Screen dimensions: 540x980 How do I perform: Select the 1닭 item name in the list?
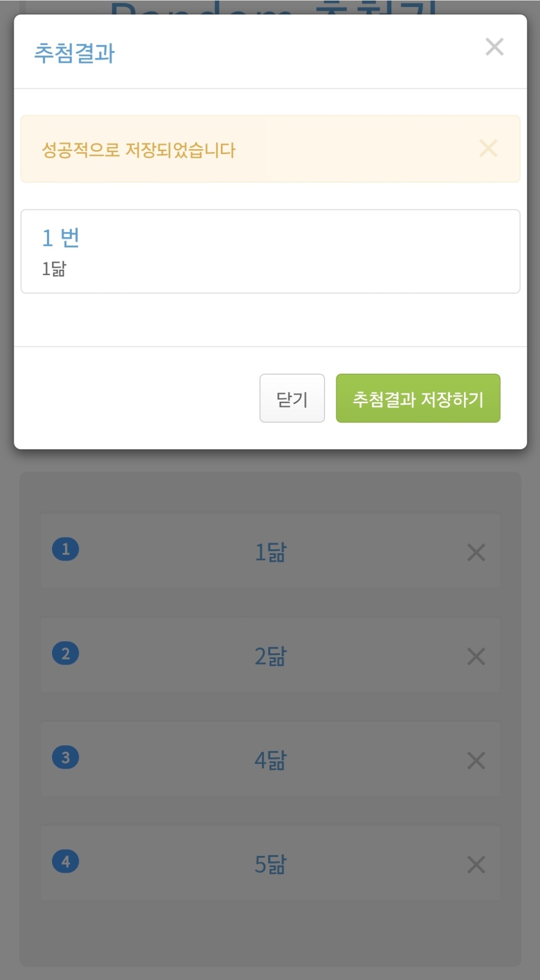(271, 552)
